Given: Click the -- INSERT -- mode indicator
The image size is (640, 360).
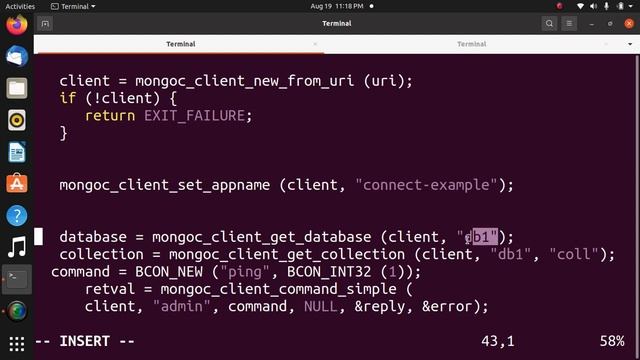Looking at the screenshot, I should click(x=85, y=341).
